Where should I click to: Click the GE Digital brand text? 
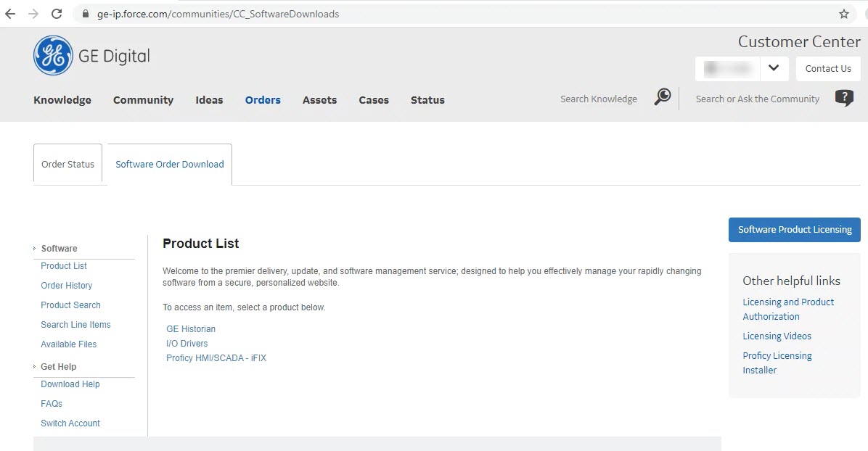click(x=114, y=56)
